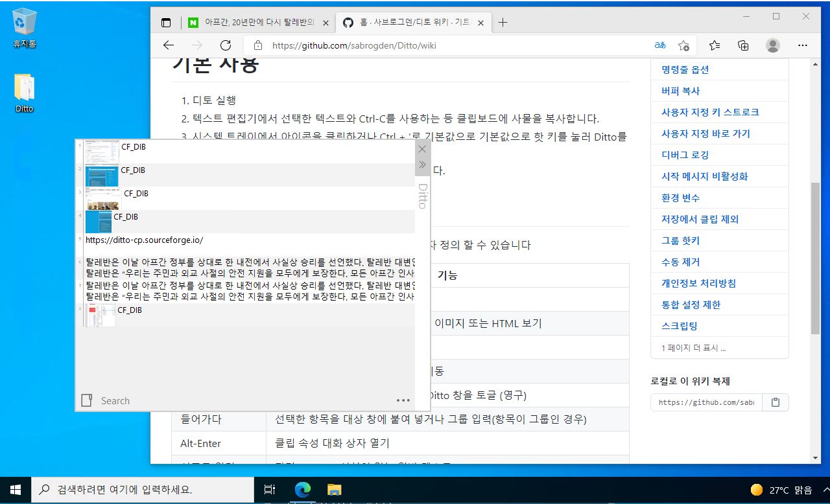Open a new browser tab

tap(503, 23)
